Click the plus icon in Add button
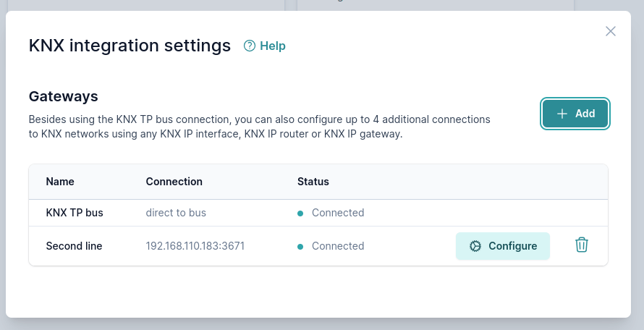This screenshot has height=330, width=644. 562,114
